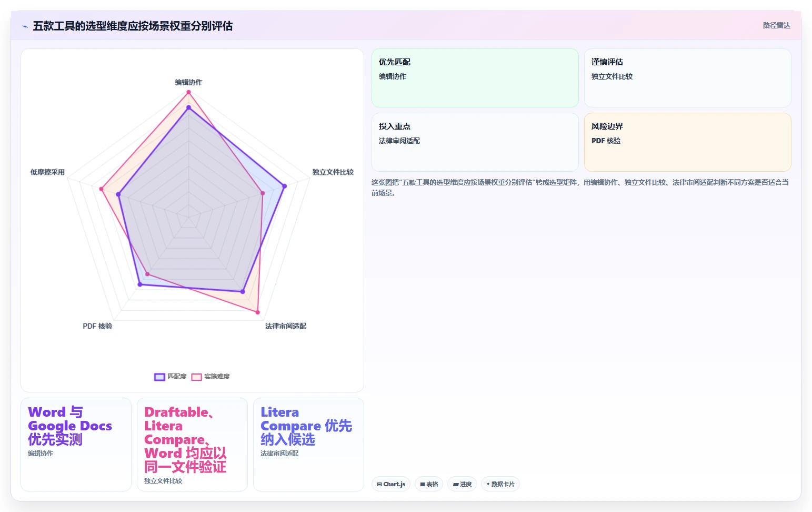Toggle the 匹配度 legend swatch
This screenshot has width=812, height=512.
[x=159, y=377]
